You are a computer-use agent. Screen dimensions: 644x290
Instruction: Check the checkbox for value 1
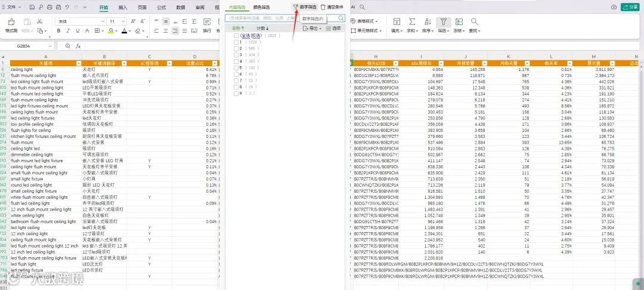236,42
